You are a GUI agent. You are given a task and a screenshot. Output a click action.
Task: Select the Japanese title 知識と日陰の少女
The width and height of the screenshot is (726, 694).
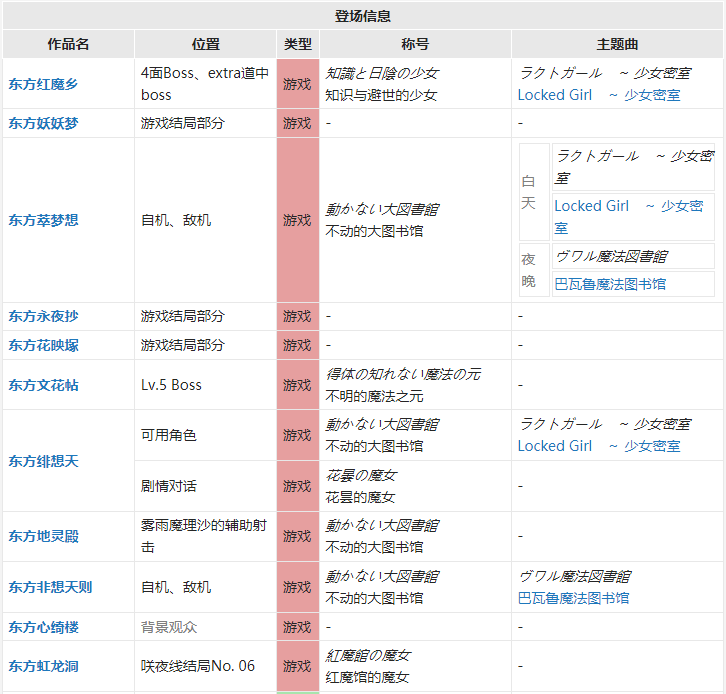coord(382,73)
